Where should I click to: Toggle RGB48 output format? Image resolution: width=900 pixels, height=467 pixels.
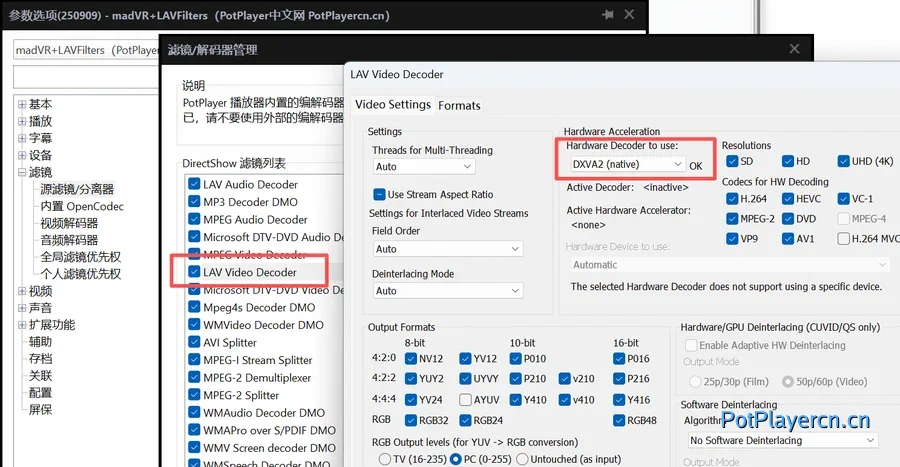tap(619, 420)
